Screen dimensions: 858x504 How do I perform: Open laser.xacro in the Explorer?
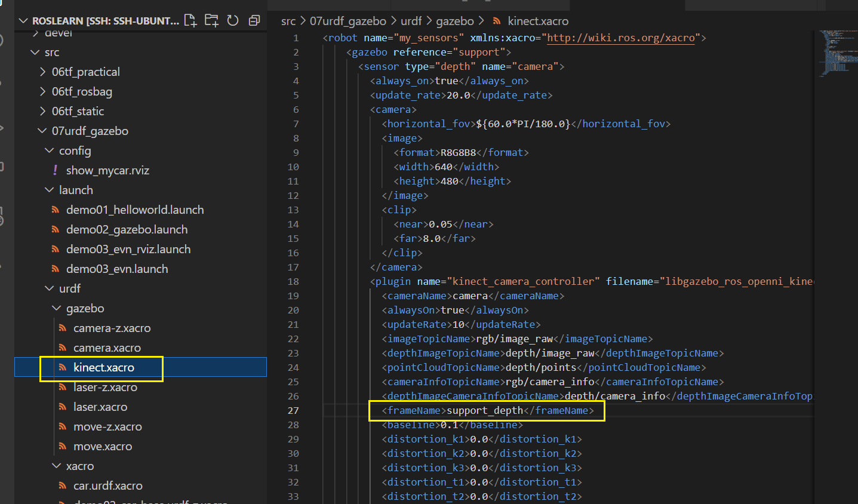click(100, 407)
